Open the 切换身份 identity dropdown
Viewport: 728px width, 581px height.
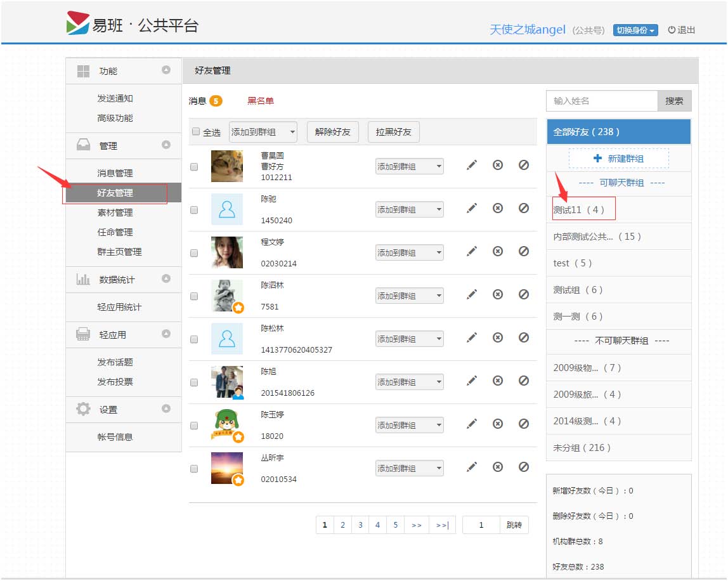(635, 30)
